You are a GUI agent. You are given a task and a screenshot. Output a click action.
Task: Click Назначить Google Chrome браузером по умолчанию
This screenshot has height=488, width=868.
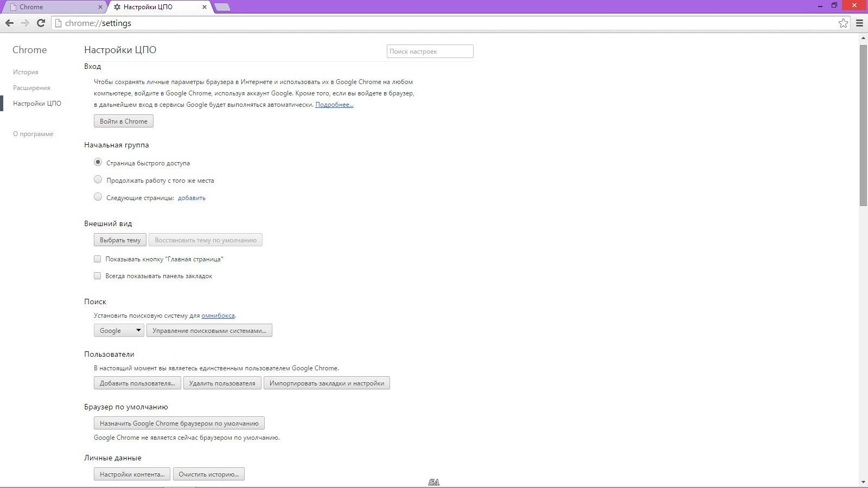point(179,423)
